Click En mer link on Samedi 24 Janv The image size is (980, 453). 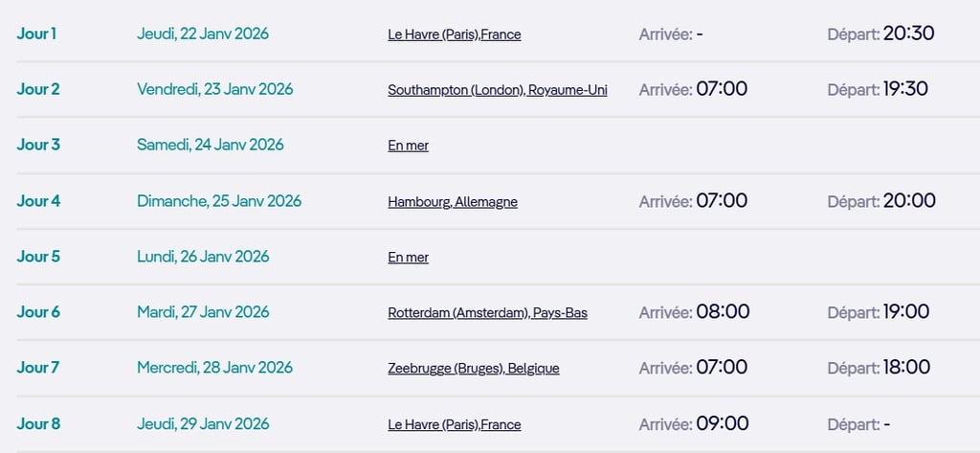408,146
